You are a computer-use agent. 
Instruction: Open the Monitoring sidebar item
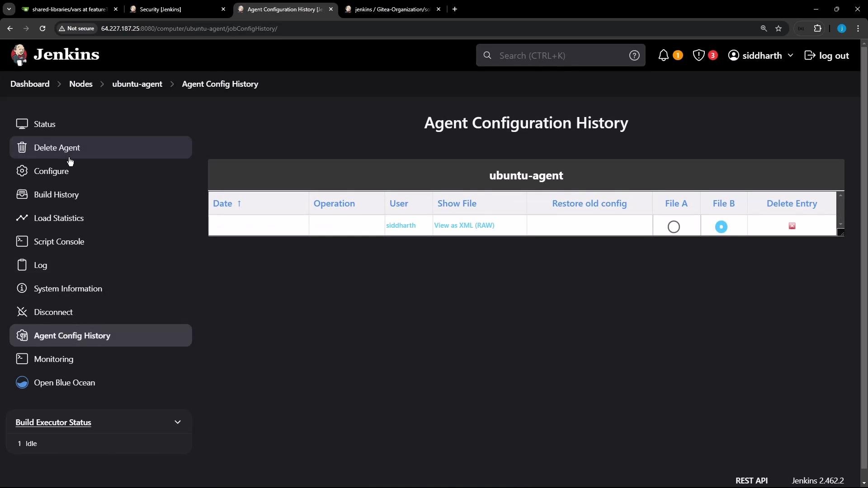click(x=100, y=359)
